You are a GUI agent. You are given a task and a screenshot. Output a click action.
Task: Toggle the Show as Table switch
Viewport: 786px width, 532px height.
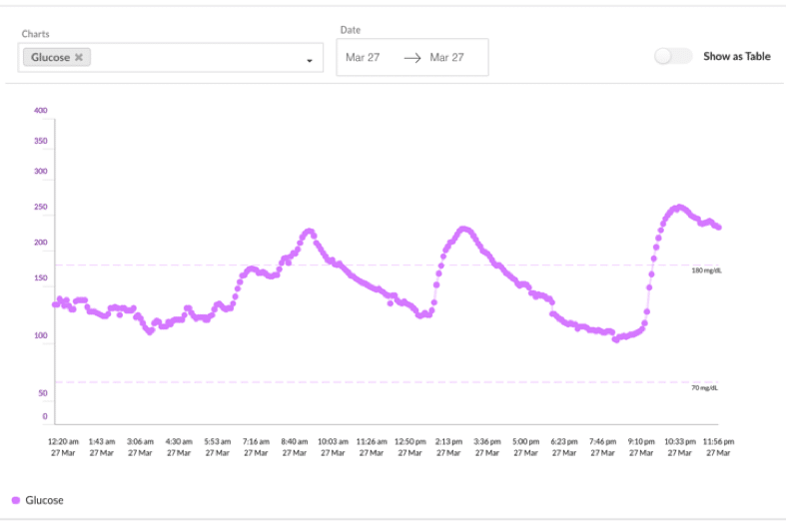[673, 56]
